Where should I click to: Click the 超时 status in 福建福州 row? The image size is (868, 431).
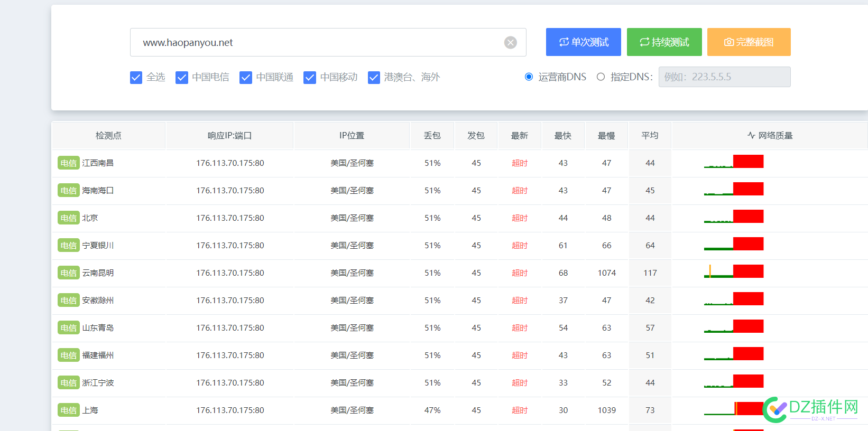point(520,355)
